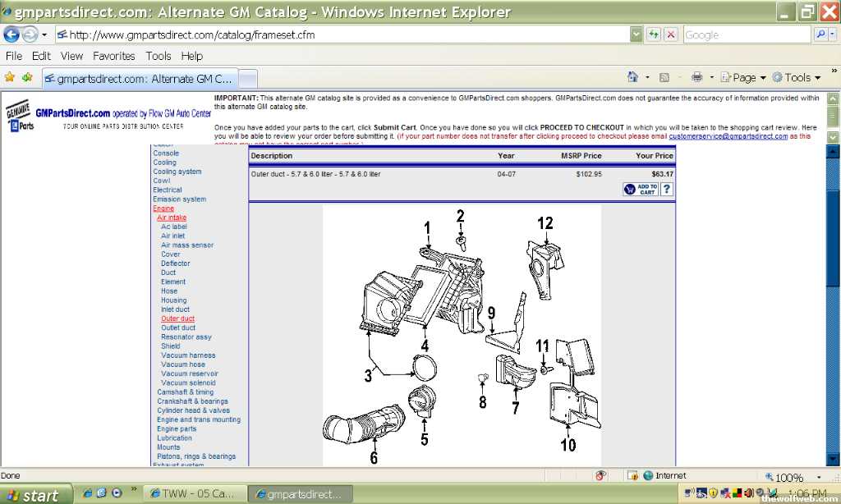Open Favorites Center star icon

click(x=10, y=77)
